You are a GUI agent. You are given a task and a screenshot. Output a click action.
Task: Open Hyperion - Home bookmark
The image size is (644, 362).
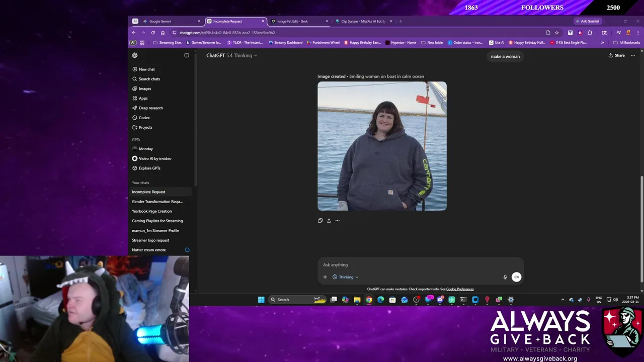(x=401, y=43)
